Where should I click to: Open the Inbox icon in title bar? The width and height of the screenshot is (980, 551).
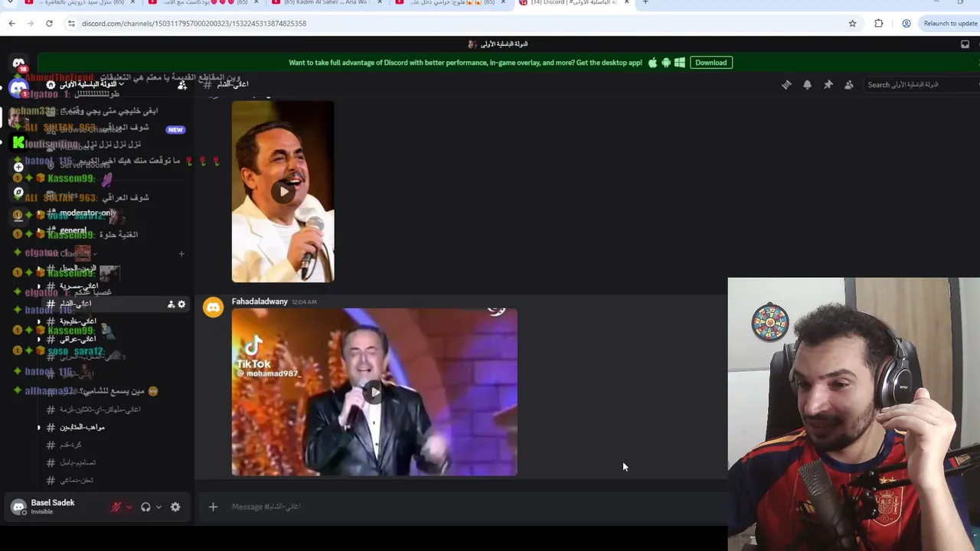point(965,44)
